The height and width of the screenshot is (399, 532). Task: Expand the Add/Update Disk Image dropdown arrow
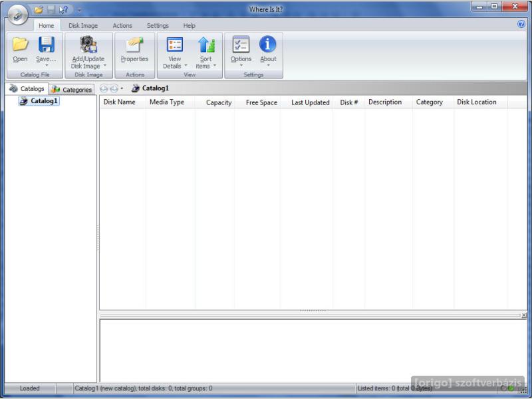(105, 65)
